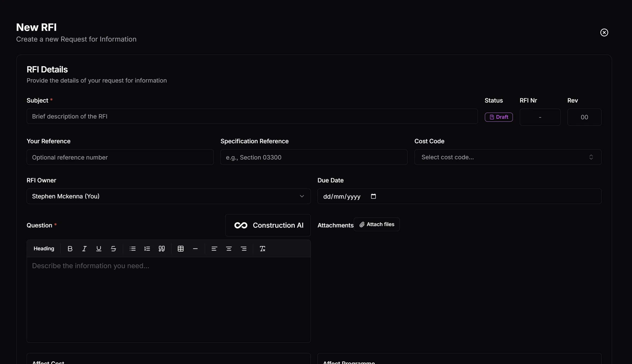
Task: Insert a bulleted list
Action: pos(132,248)
